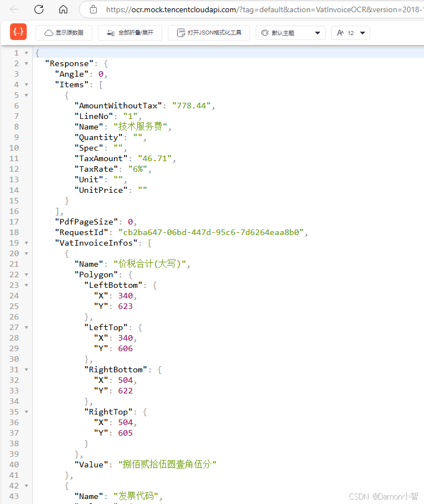Collapse RightTop node on line 35
The height and width of the screenshot is (504, 424).
pyautogui.click(x=26, y=412)
